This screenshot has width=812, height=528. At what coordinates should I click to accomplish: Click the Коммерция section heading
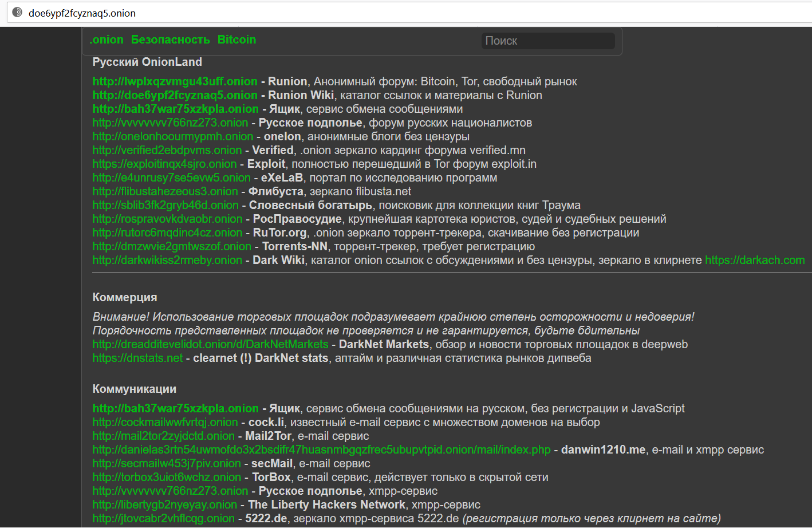[x=125, y=297]
